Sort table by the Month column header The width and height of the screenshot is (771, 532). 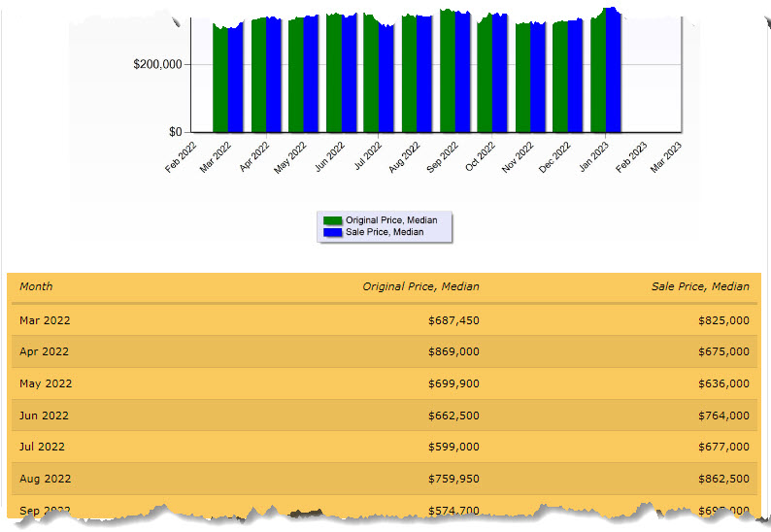tap(36, 286)
